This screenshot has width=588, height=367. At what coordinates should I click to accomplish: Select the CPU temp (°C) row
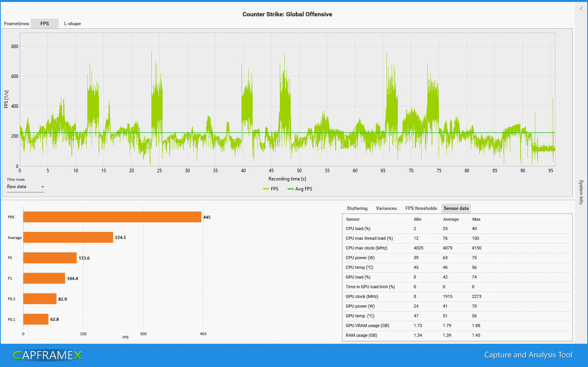(x=457, y=268)
